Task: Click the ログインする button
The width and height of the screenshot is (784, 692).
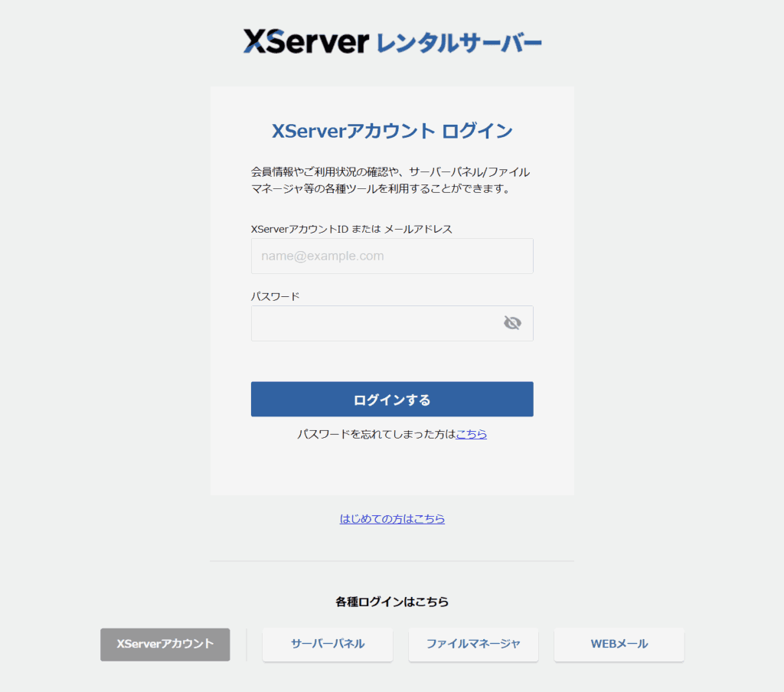Action: tap(392, 399)
